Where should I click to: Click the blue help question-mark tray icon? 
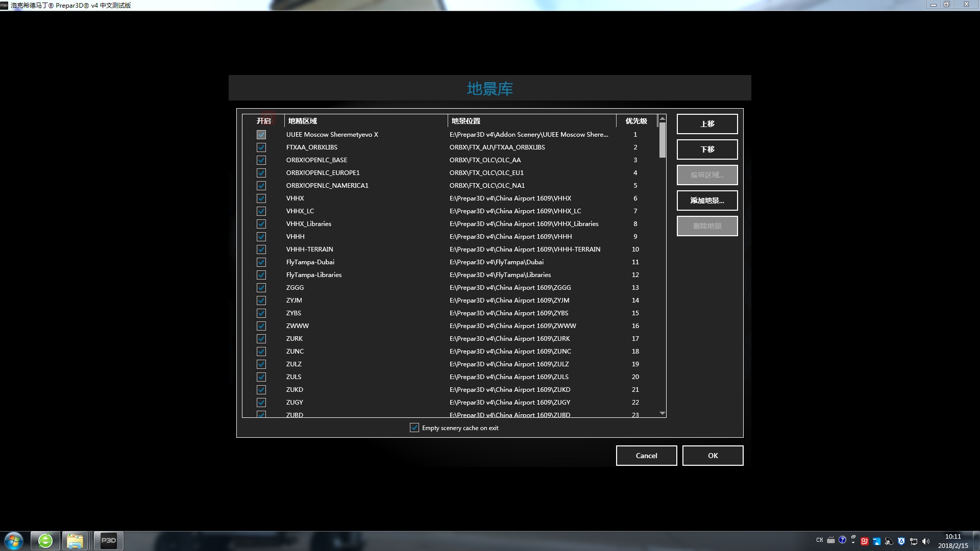pyautogui.click(x=842, y=540)
